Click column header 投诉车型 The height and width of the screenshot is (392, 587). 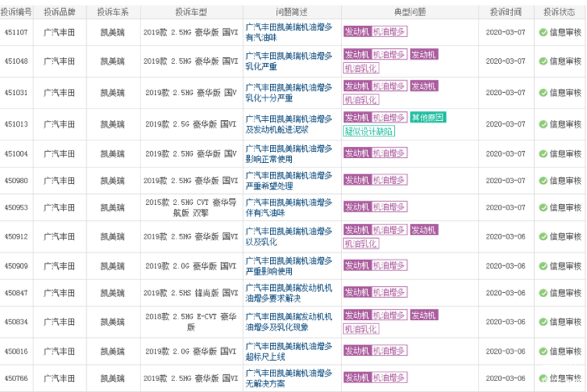pos(191,12)
